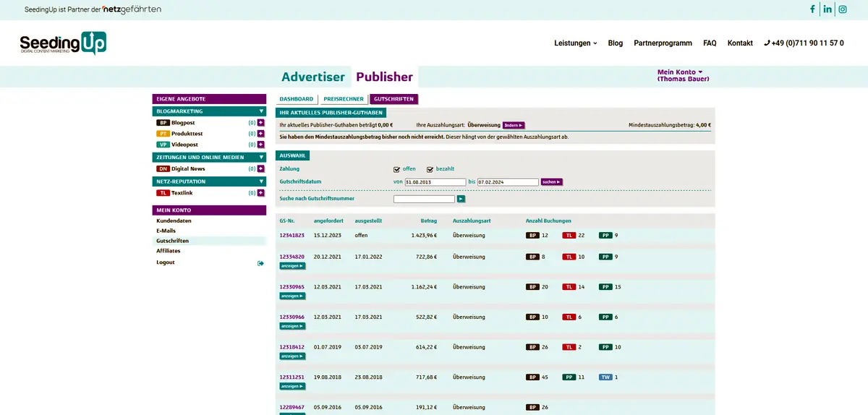Open the Mein Konto dropdown

tap(680, 72)
